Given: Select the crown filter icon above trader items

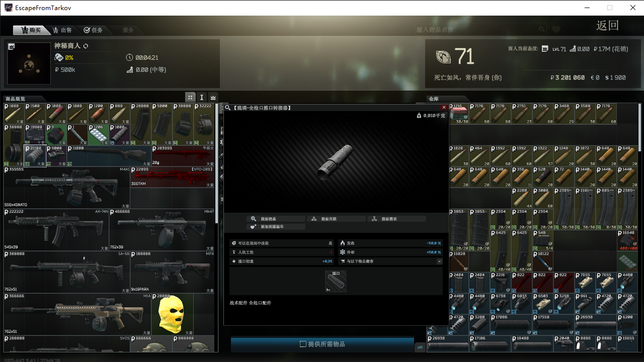Looking at the screenshot, I should [x=213, y=97].
